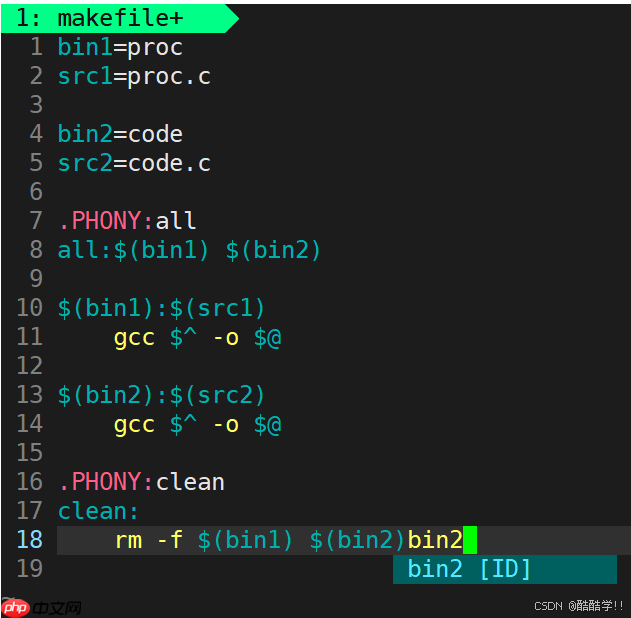The height and width of the screenshot is (618, 631).
Task: Click line number 19 in the gutter
Action: tap(29, 569)
